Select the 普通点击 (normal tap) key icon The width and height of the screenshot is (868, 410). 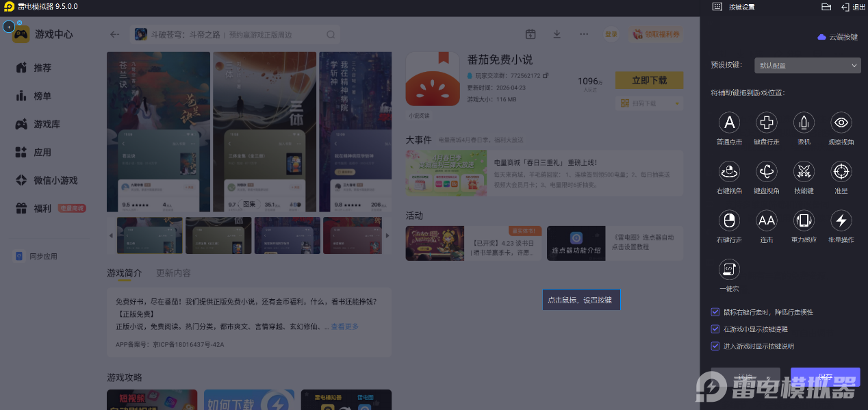pyautogui.click(x=729, y=123)
